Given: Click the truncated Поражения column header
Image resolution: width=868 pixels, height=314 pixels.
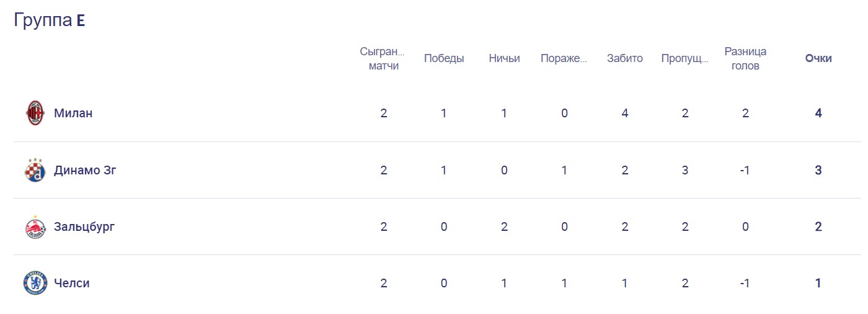Looking at the screenshot, I should tap(564, 58).
